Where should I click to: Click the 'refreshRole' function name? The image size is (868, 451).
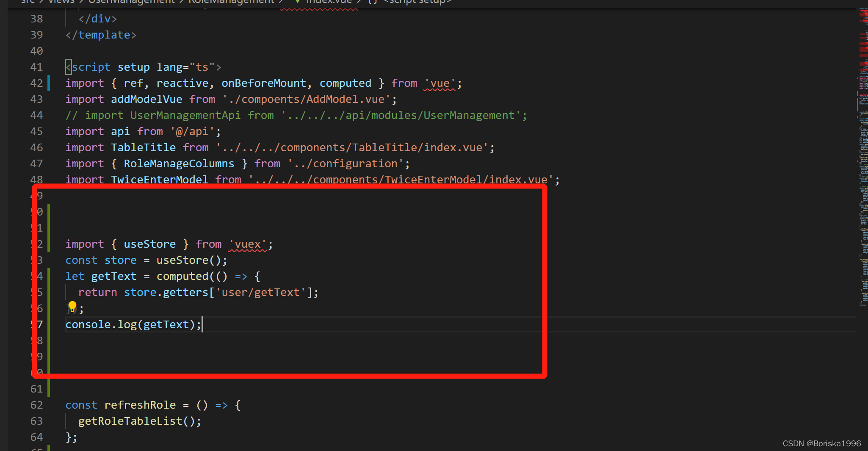tap(140, 405)
